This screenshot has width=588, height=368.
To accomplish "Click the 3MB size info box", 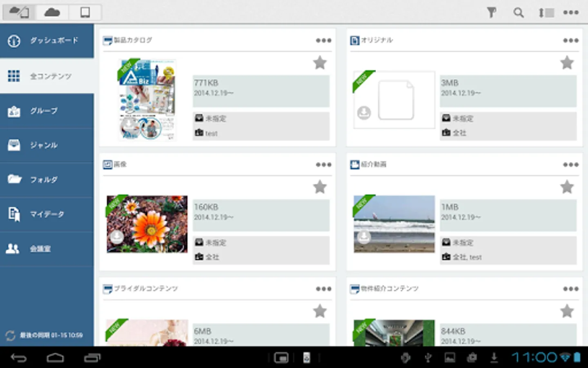I will point(508,91).
